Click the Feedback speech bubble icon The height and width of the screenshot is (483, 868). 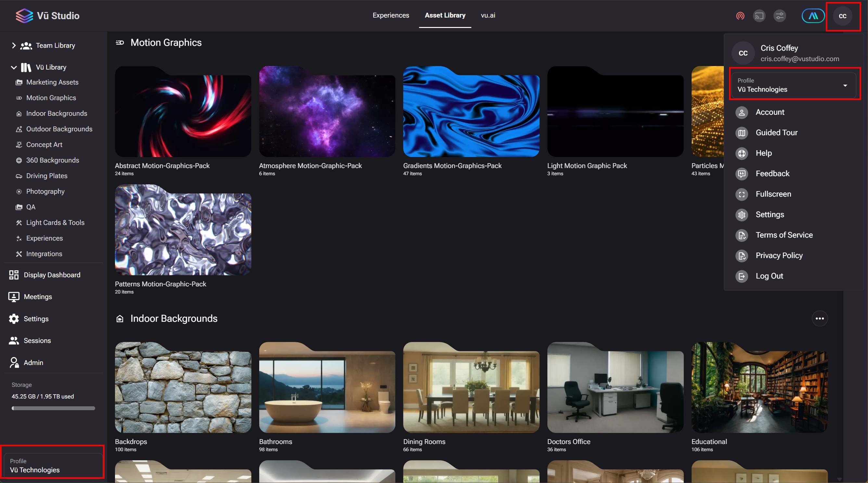coord(742,174)
